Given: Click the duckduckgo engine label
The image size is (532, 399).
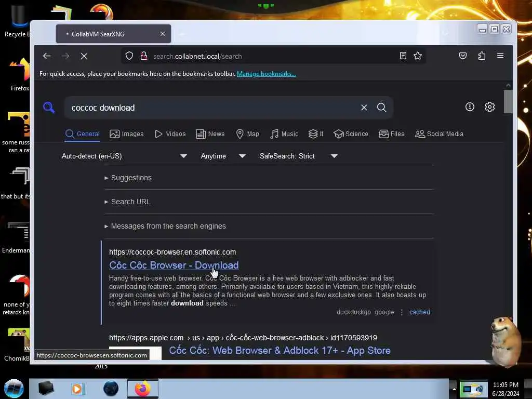Looking at the screenshot, I should click(x=353, y=312).
